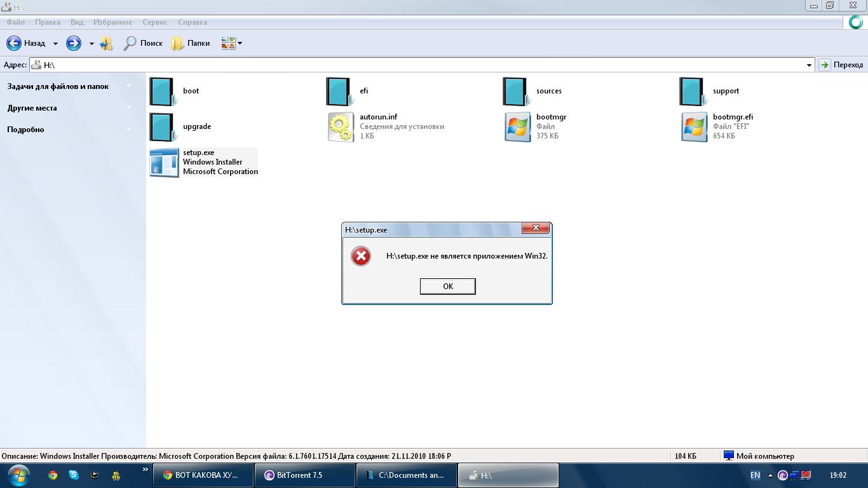Open the view mode icon menu
Image resolution: width=868 pixels, height=488 pixels.
click(231, 43)
